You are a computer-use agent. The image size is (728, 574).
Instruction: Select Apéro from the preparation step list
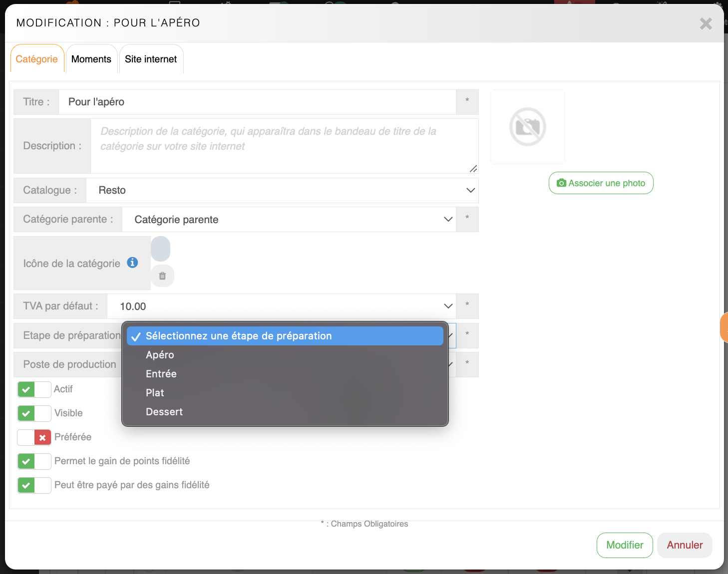[x=160, y=355]
